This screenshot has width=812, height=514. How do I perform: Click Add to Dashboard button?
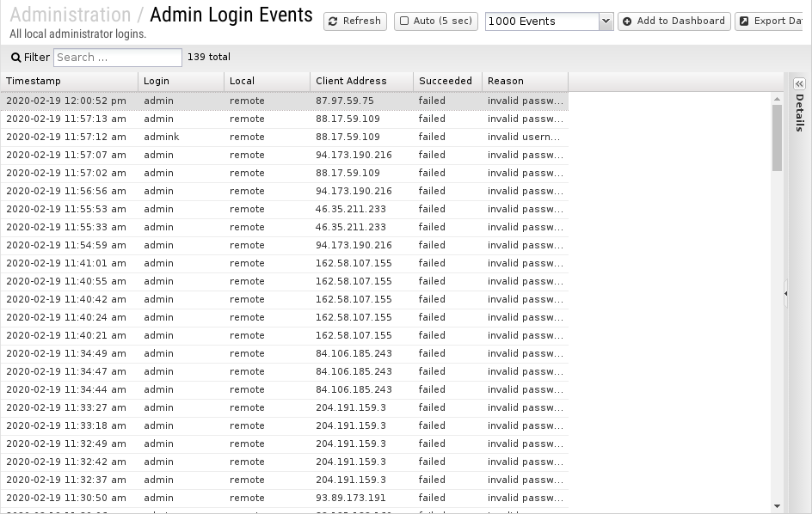pyautogui.click(x=674, y=21)
